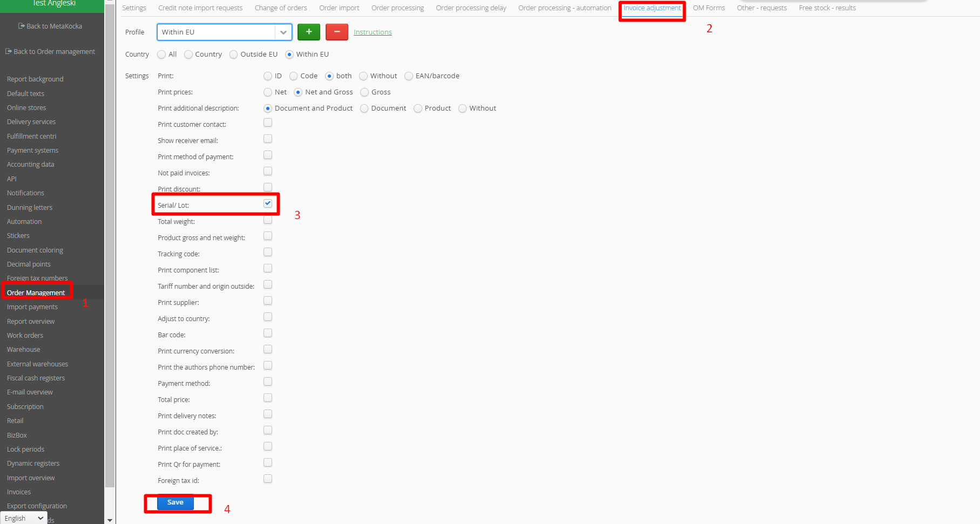The height and width of the screenshot is (524, 980).
Task: Open Free stock - results tab
Action: (x=827, y=8)
